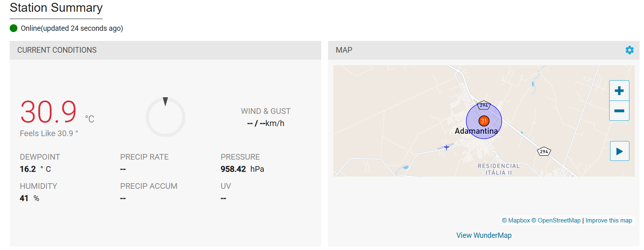Click the 30.9 temperature reading
This screenshot has height=250, width=644.
tap(49, 112)
